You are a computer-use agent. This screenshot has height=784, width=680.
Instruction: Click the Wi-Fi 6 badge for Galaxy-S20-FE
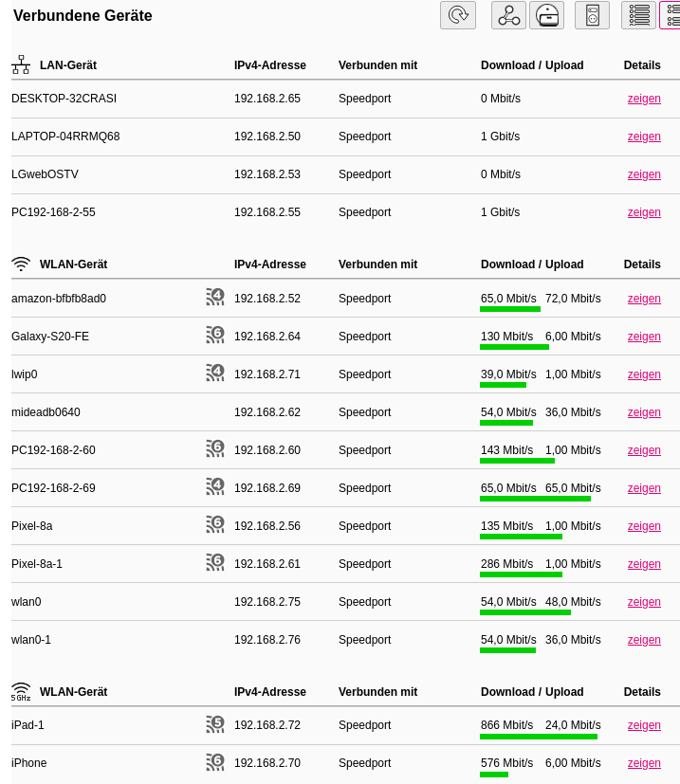pos(215,335)
